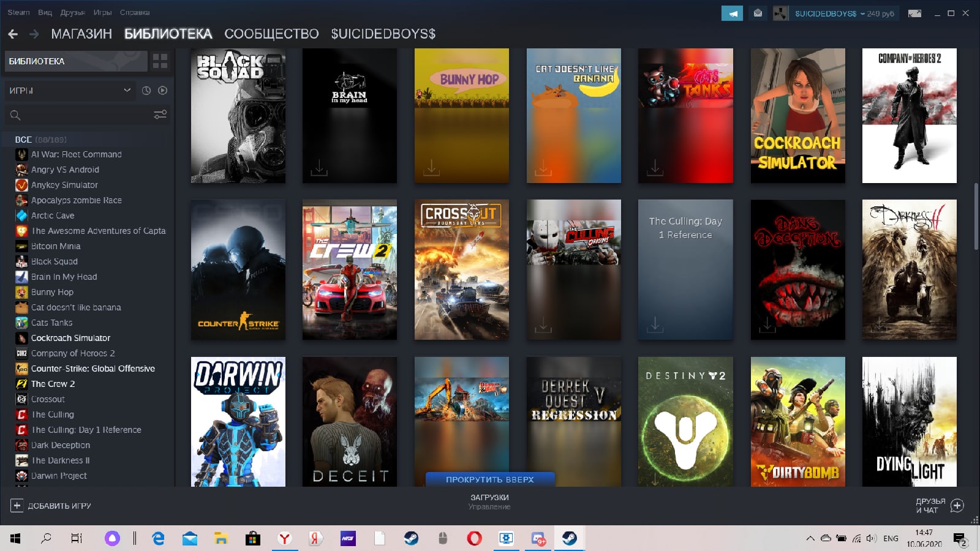Click Company of Heroes 2 list icon
The image size is (980, 551).
coord(21,353)
